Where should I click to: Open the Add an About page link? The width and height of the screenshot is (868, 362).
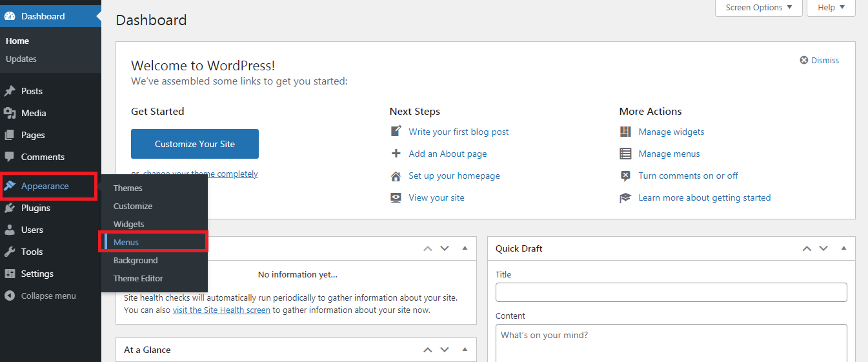pyautogui.click(x=448, y=154)
